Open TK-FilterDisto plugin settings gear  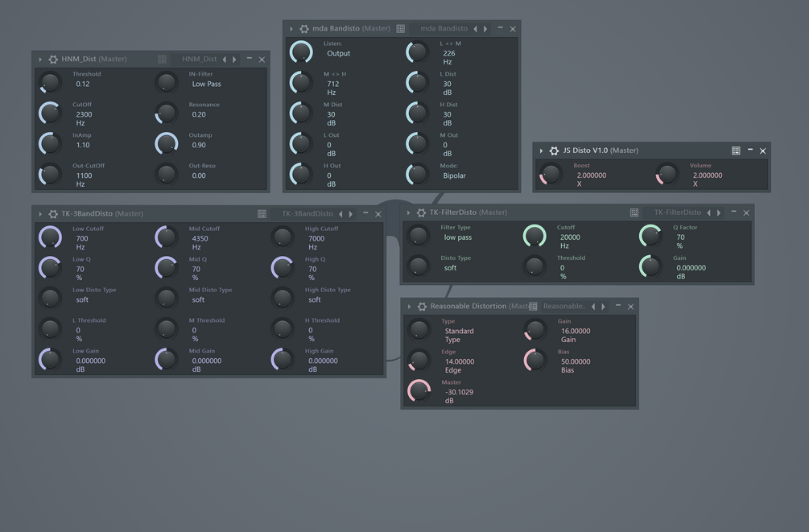[422, 212]
